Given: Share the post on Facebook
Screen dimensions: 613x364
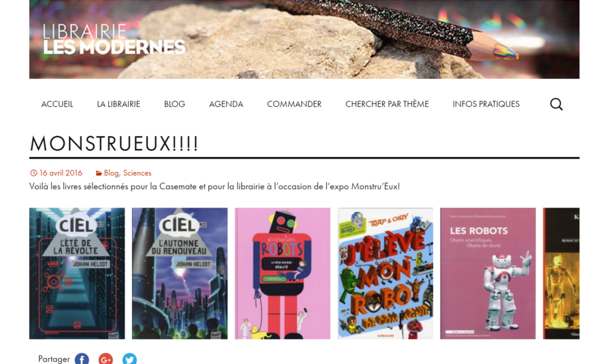Looking at the screenshot, I should [82, 359].
